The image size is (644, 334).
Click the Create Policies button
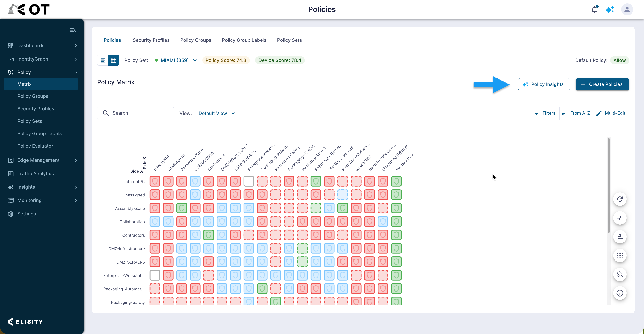[602, 84]
